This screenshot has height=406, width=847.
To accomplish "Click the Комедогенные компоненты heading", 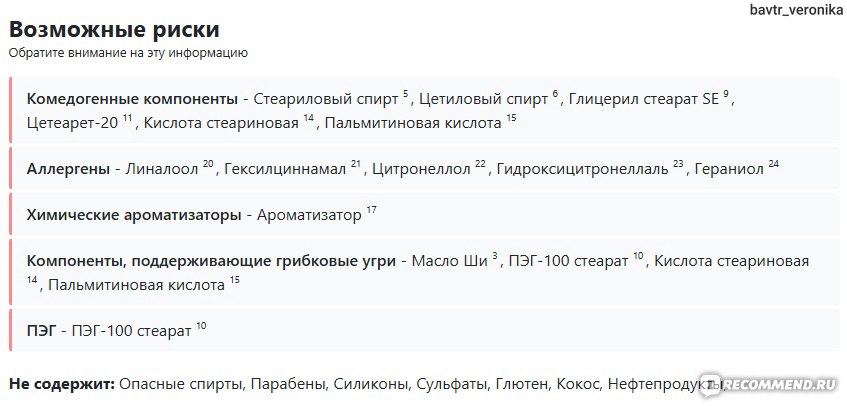I will click(132, 99).
